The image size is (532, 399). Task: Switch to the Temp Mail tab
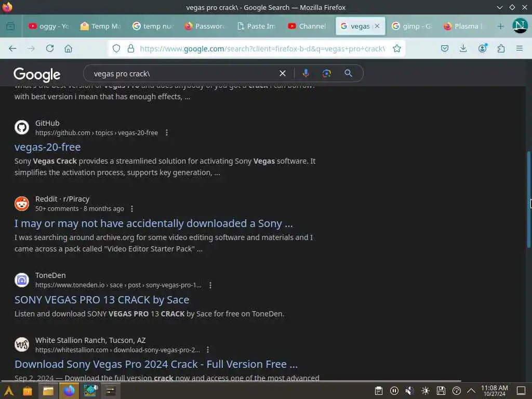click(101, 26)
